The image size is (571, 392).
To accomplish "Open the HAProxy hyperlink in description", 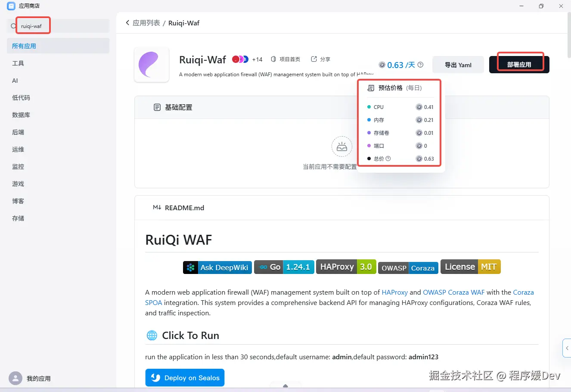I will [x=394, y=292].
